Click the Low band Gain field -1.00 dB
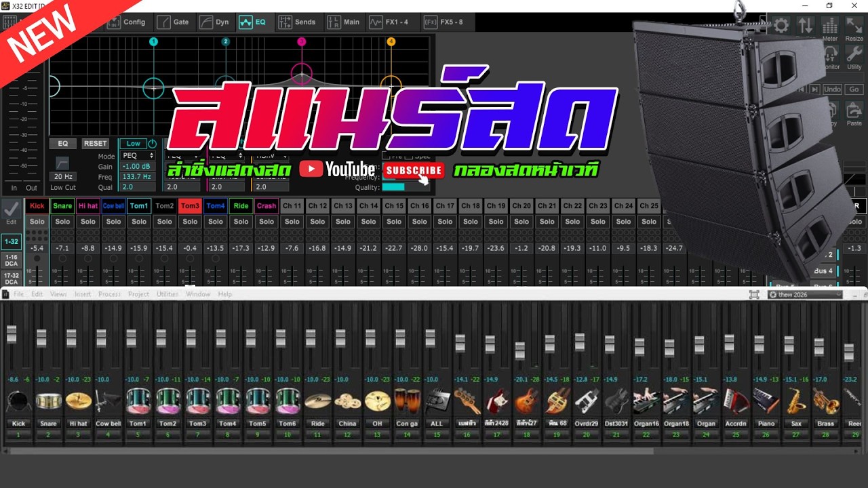The image size is (868, 488). tap(138, 166)
